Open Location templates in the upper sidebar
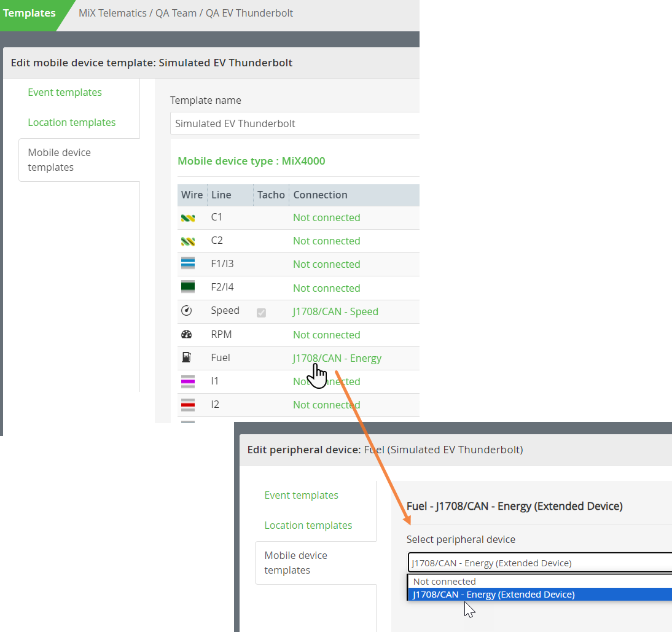 (x=72, y=122)
